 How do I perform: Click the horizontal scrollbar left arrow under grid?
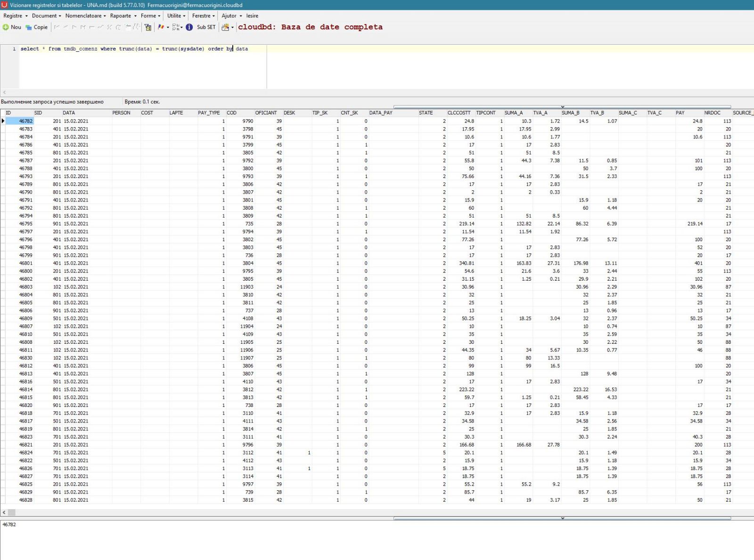point(4,512)
